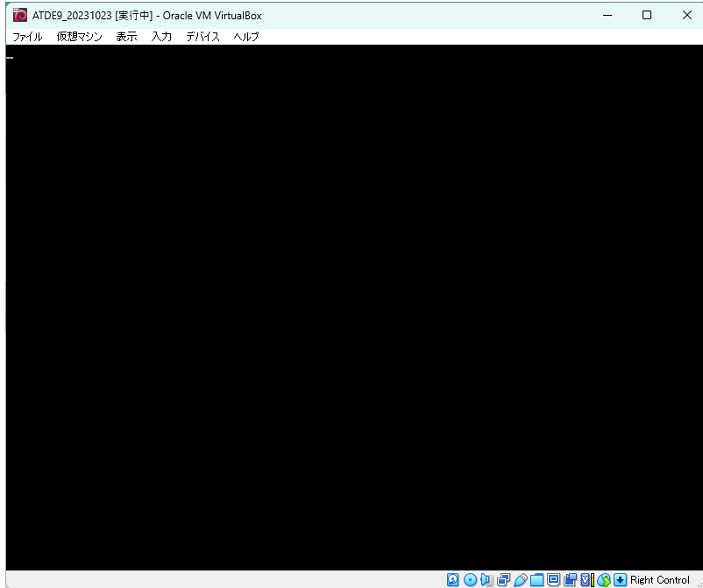Screen dimensions: 703x588
Task: Click the hard disk activity icon
Action: pyautogui.click(x=453, y=579)
